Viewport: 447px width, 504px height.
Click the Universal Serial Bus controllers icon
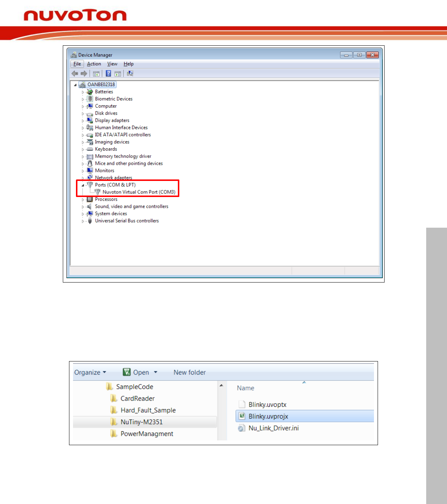90,221
